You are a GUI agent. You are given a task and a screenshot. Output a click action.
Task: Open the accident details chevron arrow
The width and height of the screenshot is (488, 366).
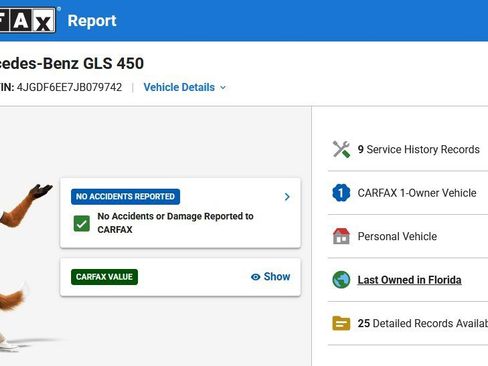pos(287,197)
